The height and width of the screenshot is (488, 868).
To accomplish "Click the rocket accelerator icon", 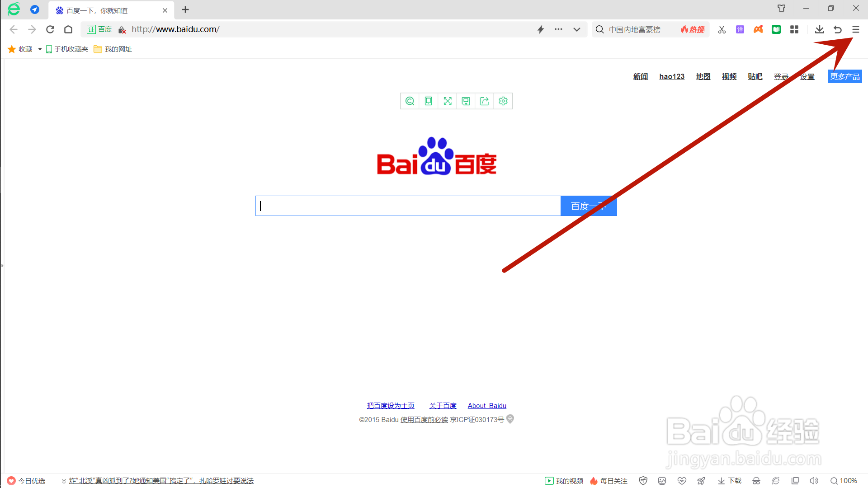I will tap(701, 481).
